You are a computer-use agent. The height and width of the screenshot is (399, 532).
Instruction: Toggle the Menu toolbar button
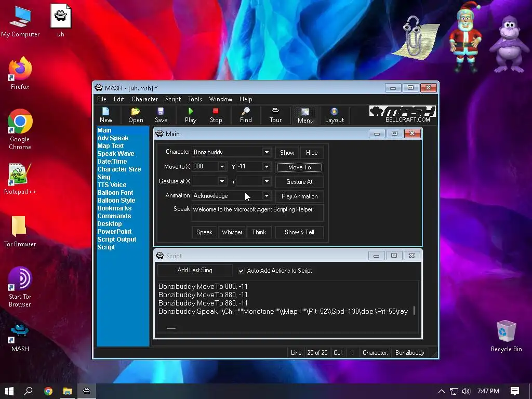(305, 115)
